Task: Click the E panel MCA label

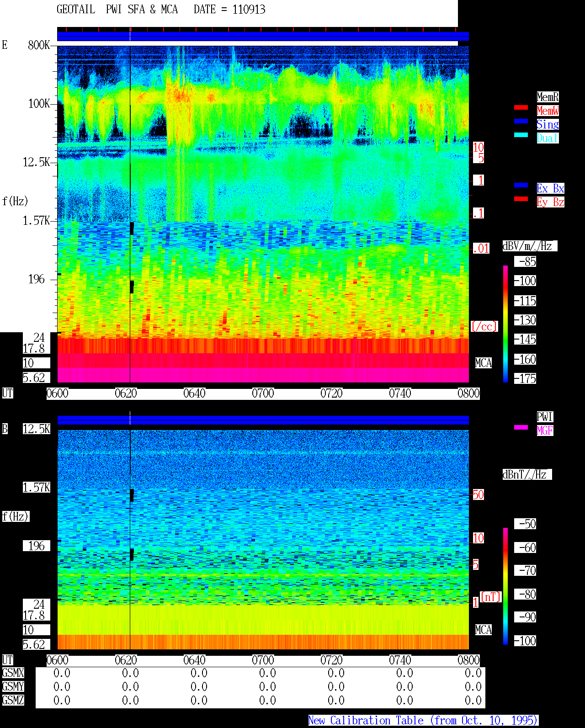Action: (x=483, y=363)
